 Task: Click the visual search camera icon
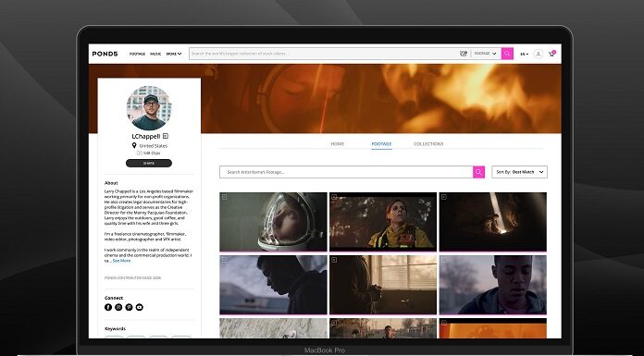click(464, 54)
